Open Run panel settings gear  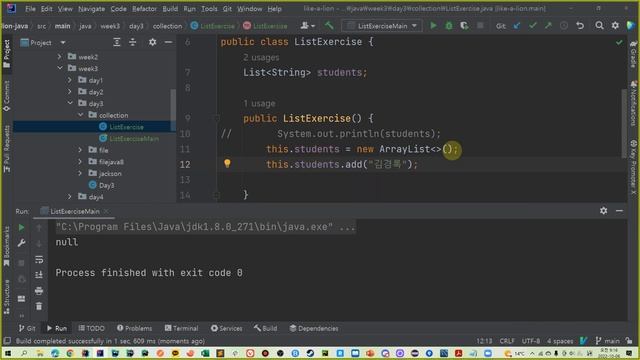(603, 211)
